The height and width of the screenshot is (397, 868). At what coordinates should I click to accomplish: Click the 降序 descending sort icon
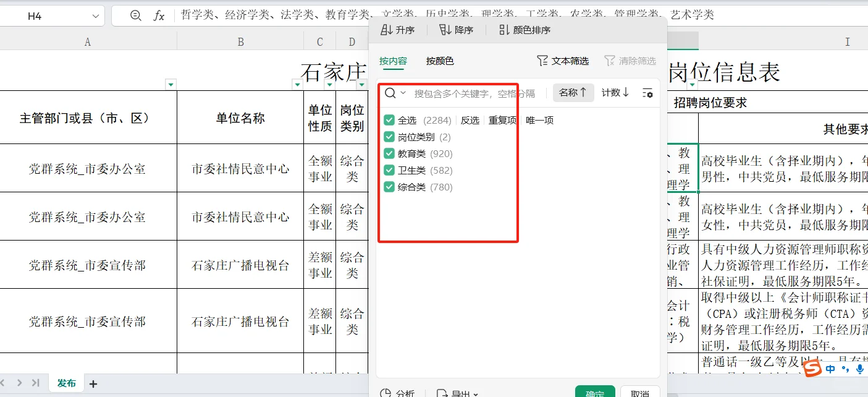click(443, 29)
